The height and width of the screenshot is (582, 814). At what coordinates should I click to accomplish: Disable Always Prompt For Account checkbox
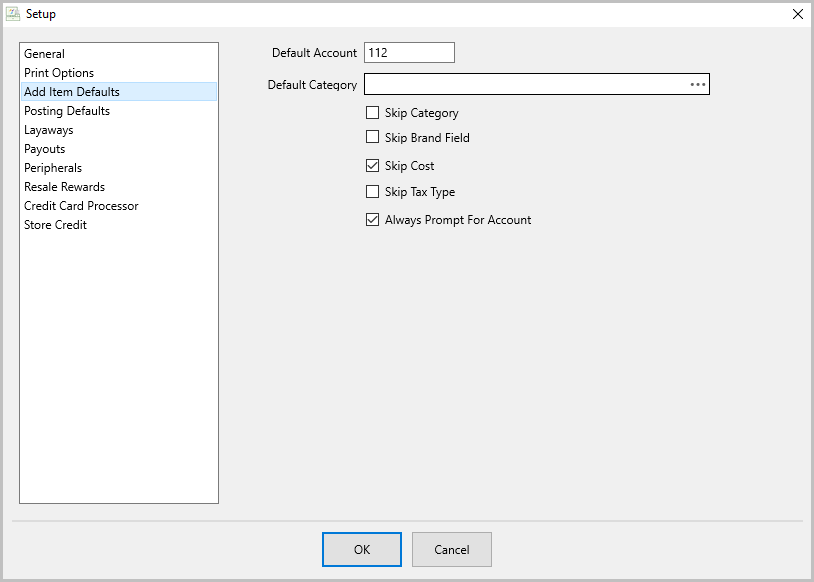click(372, 220)
